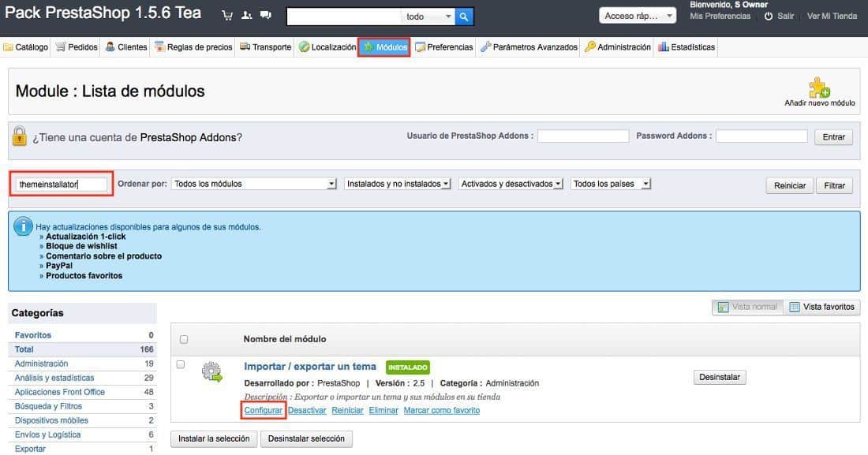Click the Desactivar link

click(x=307, y=410)
